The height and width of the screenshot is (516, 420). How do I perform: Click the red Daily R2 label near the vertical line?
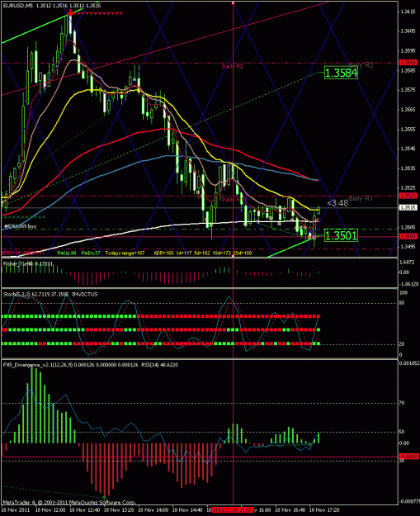point(233,66)
